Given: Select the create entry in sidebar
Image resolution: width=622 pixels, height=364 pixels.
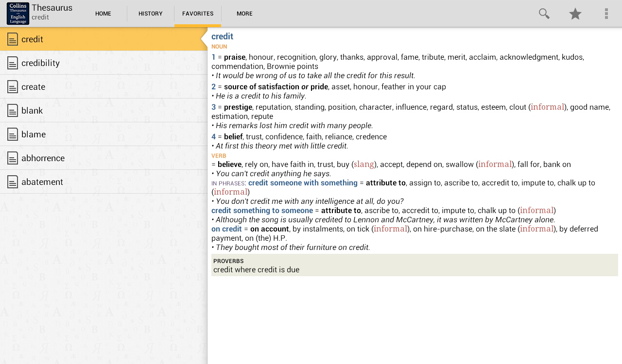Looking at the screenshot, I should click(x=33, y=87).
